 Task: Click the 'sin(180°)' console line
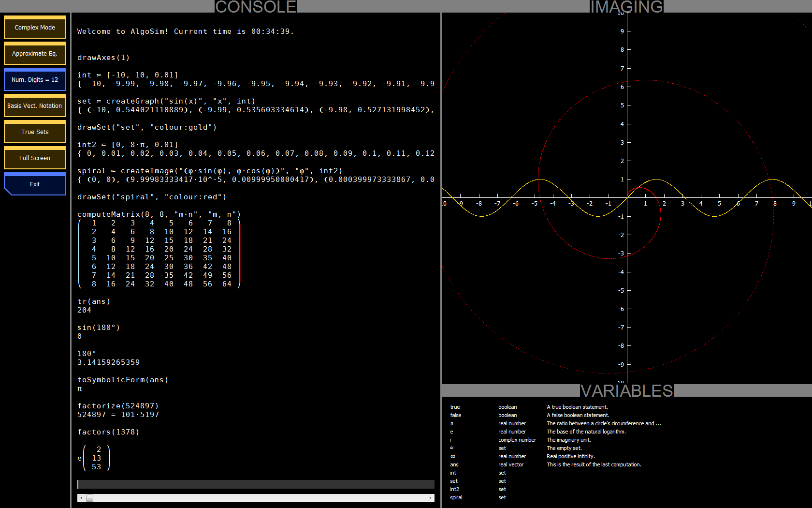click(x=99, y=328)
